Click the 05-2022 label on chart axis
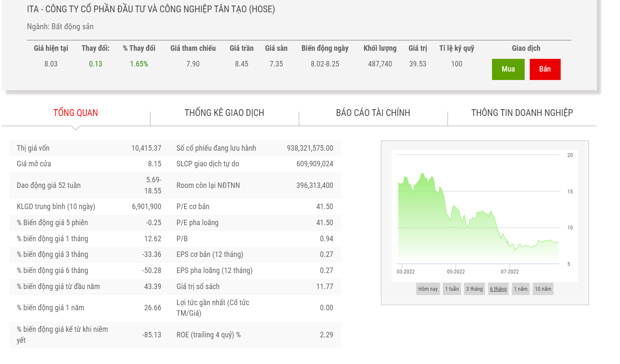Screen dimensions: 620x364 (456, 272)
